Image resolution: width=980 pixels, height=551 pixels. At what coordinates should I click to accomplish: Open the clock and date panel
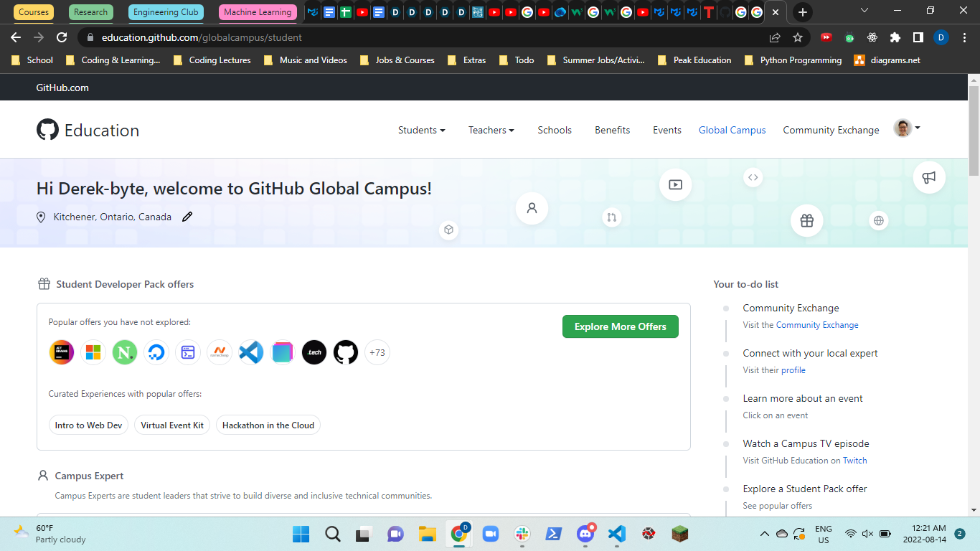pyautogui.click(x=924, y=534)
